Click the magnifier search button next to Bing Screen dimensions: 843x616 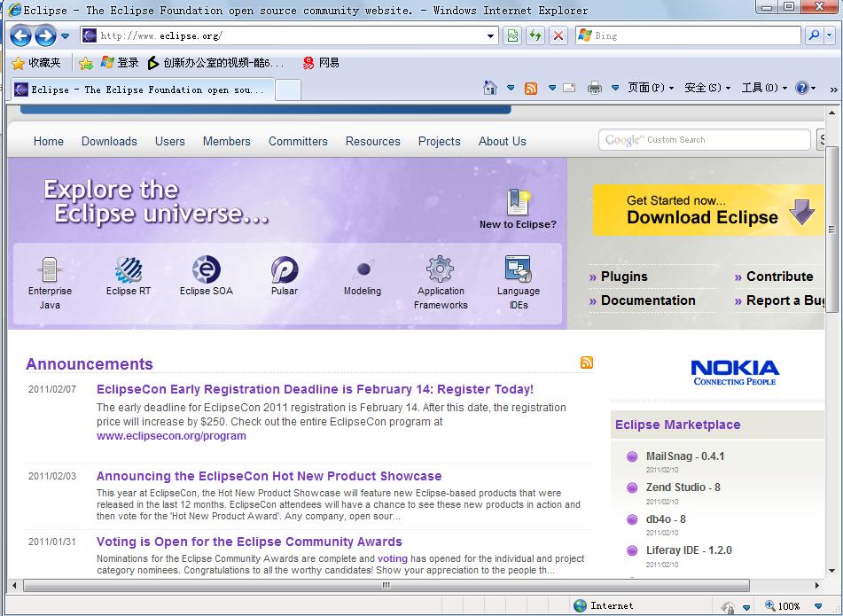814,36
